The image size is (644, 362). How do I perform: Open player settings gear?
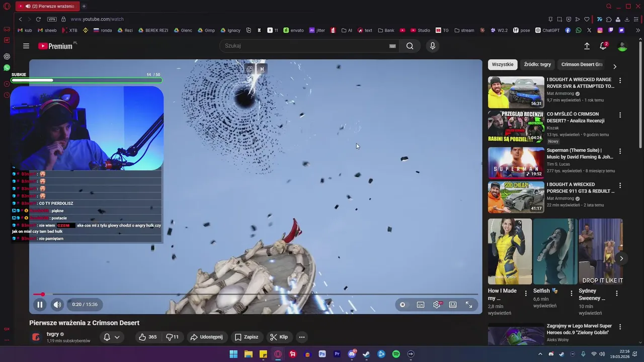point(437,305)
